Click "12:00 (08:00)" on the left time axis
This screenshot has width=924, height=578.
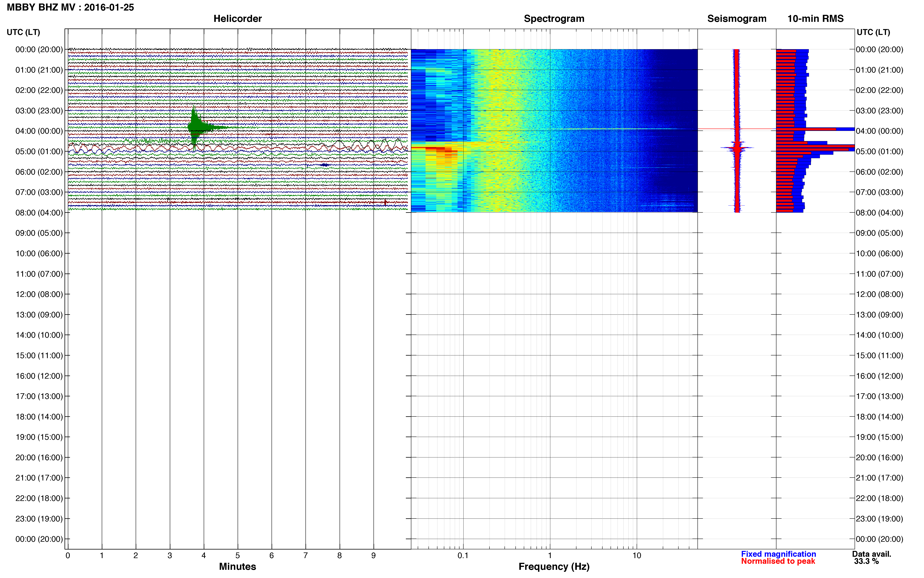click(x=39, y=294)
